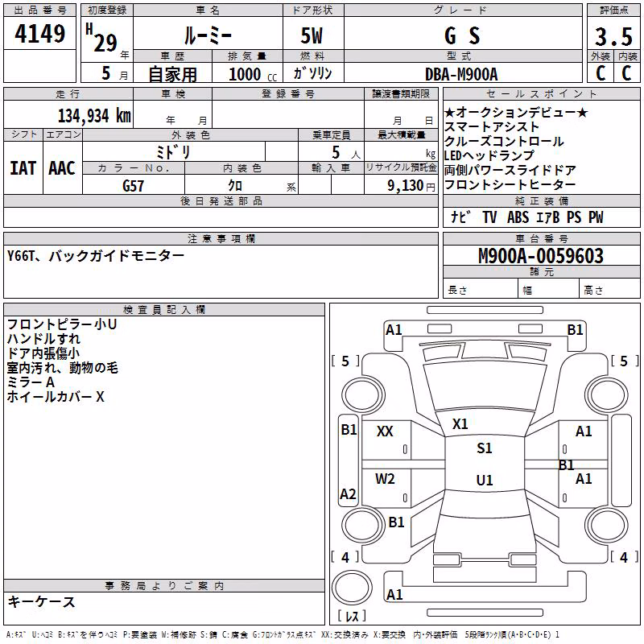Click the 後日発送部品 header

tap(221, 200)
